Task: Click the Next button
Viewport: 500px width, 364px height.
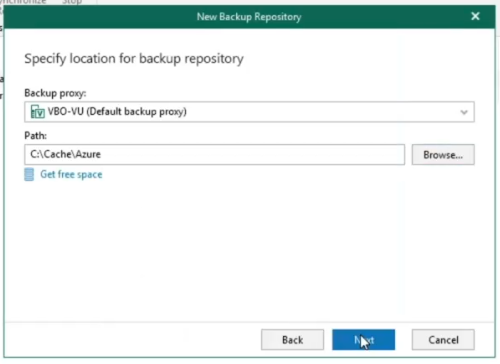Action: point(363,340)
